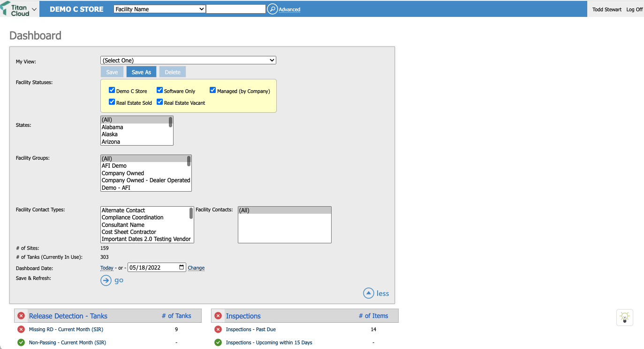Viewport: 644px width, 349px height.
Task: Open the My View dropdown
Action: (188, 60)
